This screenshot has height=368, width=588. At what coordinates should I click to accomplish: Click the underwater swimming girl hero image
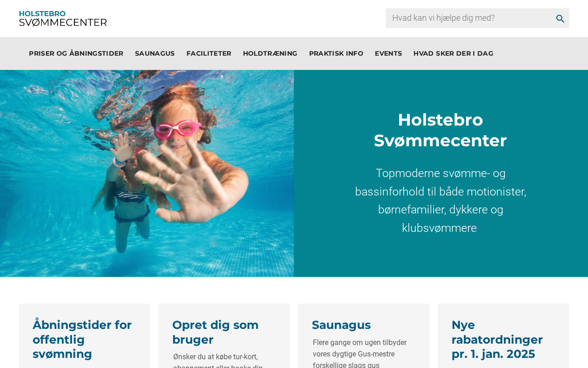point(147,173)
